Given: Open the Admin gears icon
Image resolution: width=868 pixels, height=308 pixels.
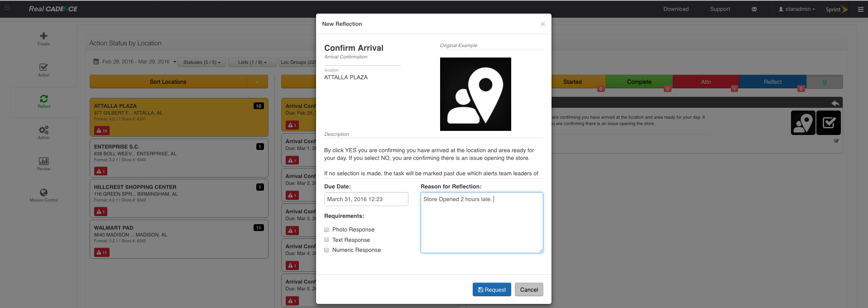Looking at the screenshot, I should click(x=43, y=130).
